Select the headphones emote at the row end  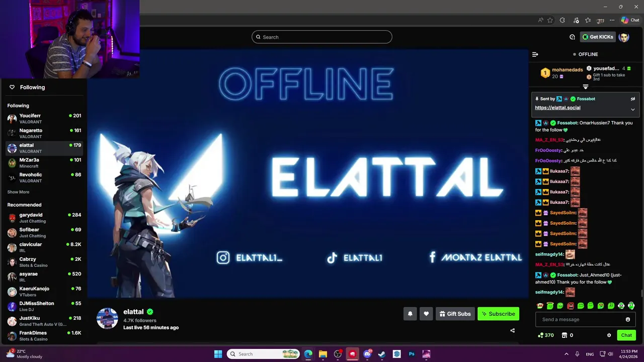tap(631, 306)
